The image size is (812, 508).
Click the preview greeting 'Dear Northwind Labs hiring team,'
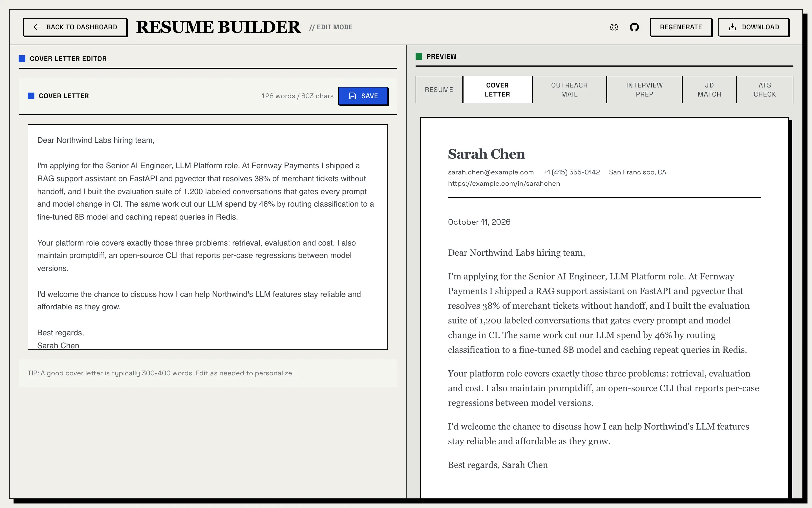coord(517,253)
